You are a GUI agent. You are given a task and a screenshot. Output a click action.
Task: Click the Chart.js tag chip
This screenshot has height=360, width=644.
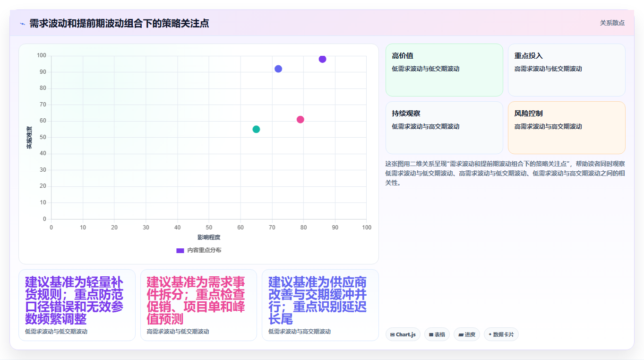point(403,334)
